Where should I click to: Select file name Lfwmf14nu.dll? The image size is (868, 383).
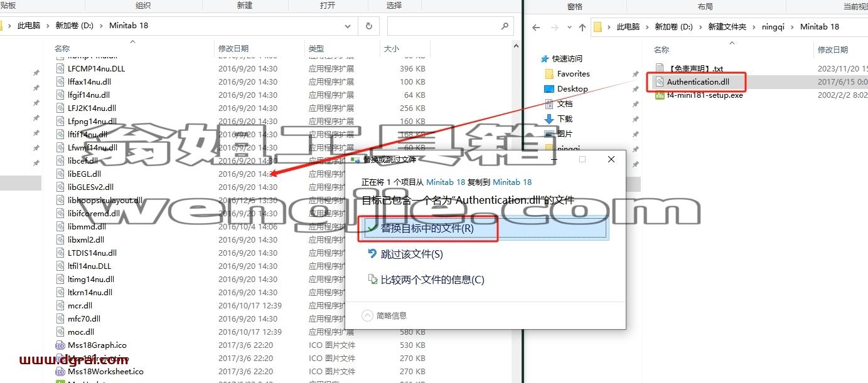click(x=93, y=147)
